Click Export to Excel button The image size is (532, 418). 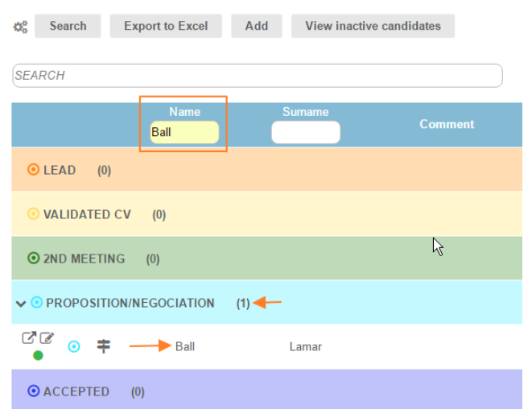pyautogui.click(x=166, y=26)
